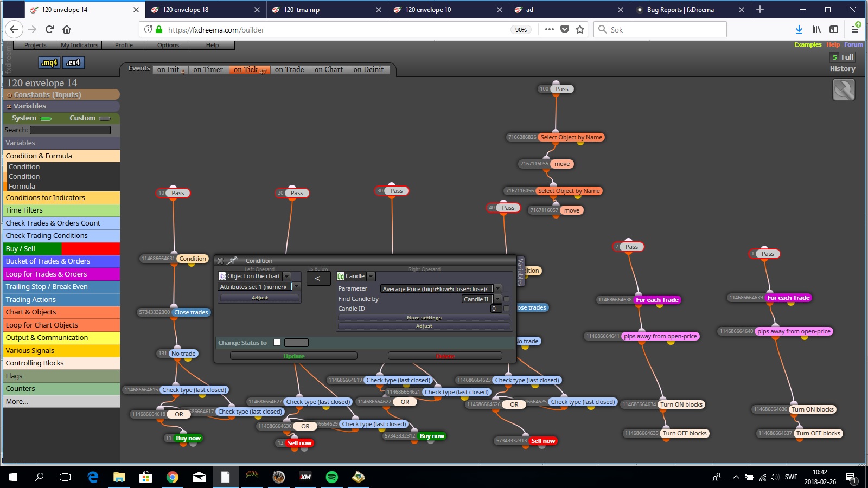
Task: Switch to the on Init events tab
Action: (x=170, y=69)
